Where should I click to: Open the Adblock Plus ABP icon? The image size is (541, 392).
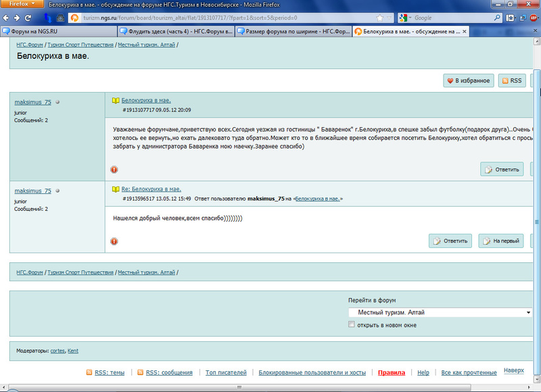pos(534,18)
